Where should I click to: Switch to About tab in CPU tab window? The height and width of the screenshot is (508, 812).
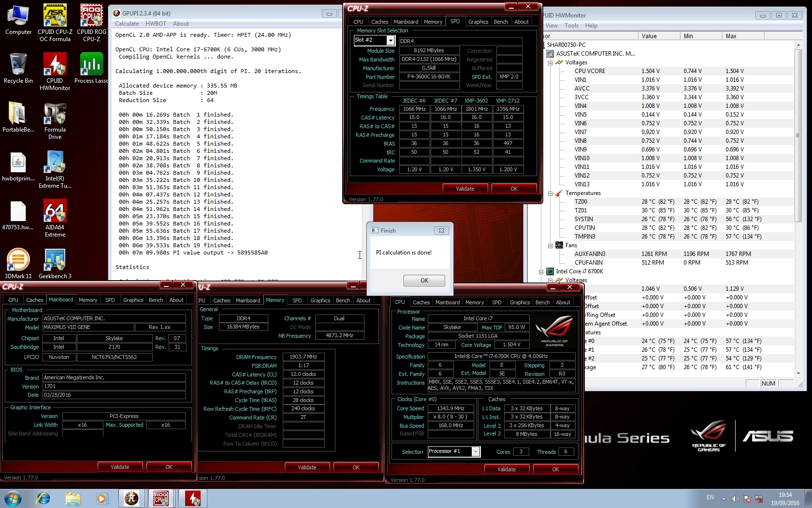click(563, 302)
